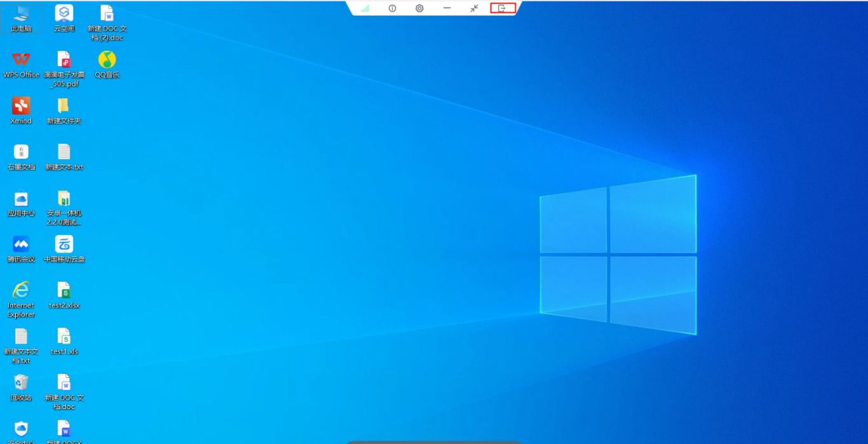
Task: Select the Xmind shortcut
Action: [x=21, y=111]
